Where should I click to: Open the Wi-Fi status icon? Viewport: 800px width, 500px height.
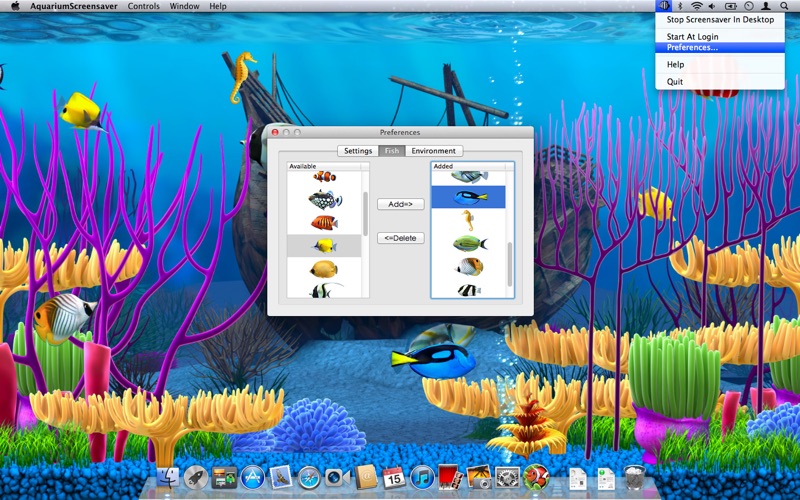pyautogui.click(x=697, y=6)
